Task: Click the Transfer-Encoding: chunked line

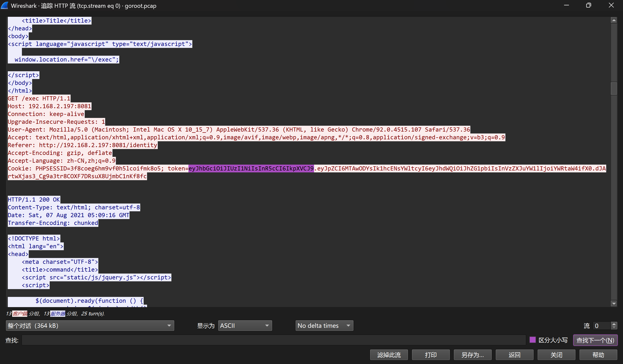Action: 53,223
